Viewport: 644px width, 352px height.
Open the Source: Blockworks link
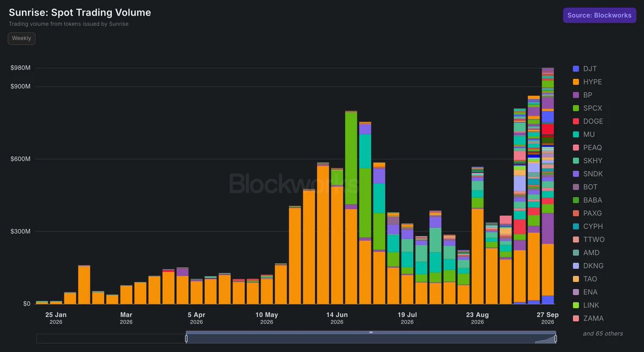[599, 15]
